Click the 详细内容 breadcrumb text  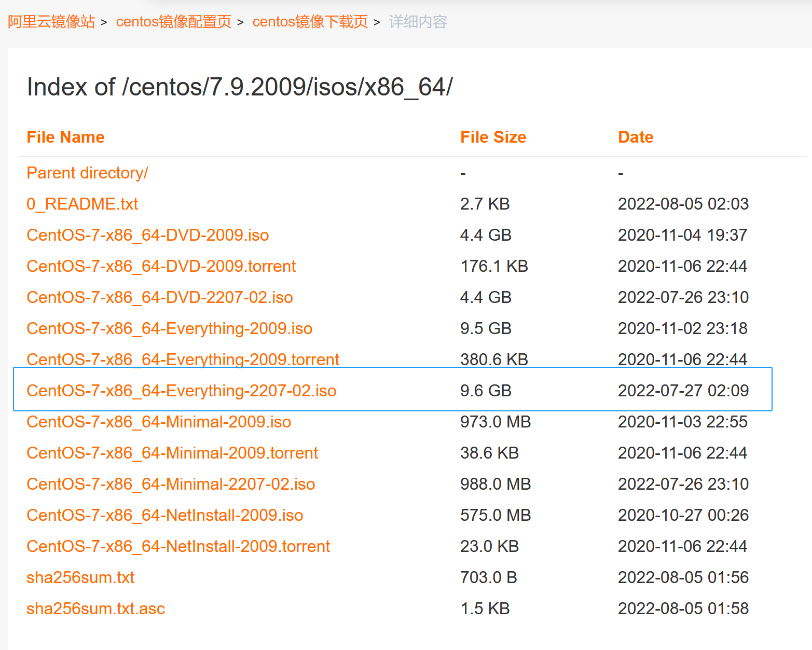point(418,22)
